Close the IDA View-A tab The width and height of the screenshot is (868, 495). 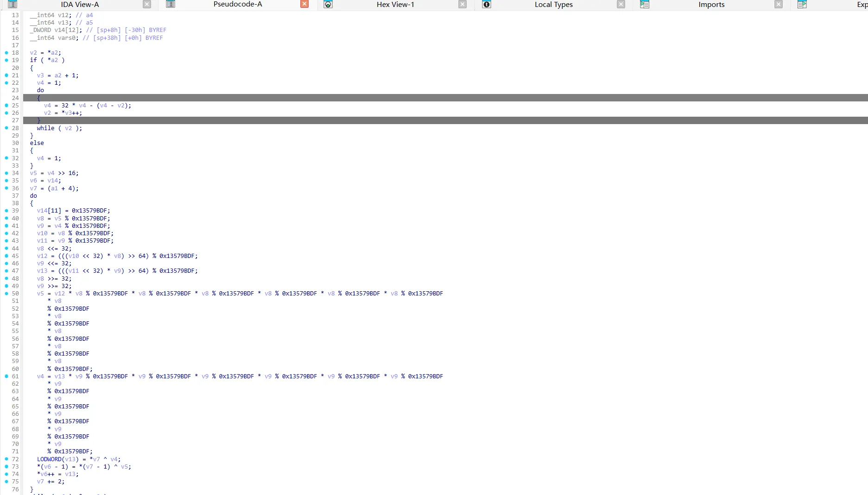coord(147,5)
